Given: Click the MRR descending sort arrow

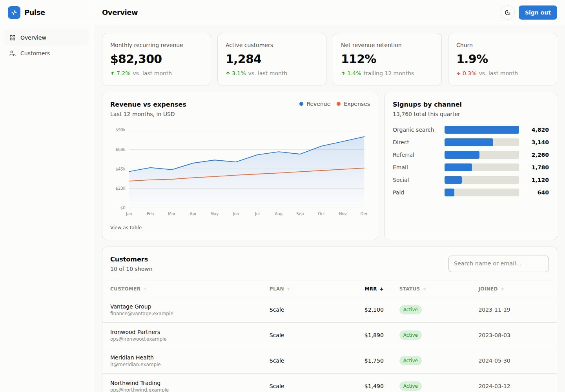Looking at the screenshot, I should [381, 289].
